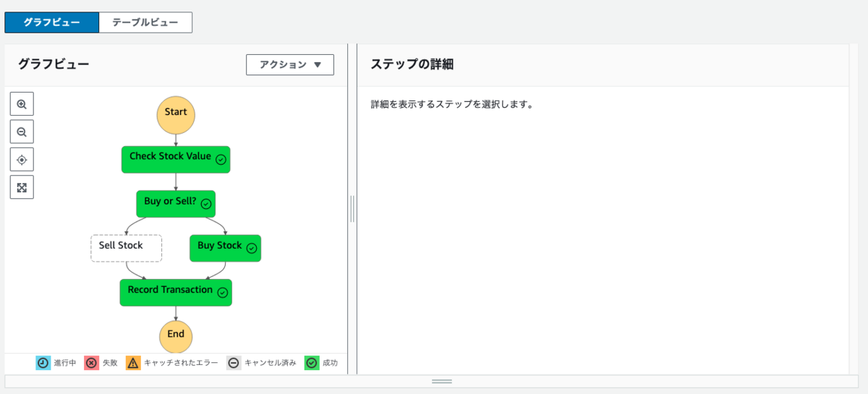Center the graph with the target icon
Viewport: 868px width, 394px height.
22,159
